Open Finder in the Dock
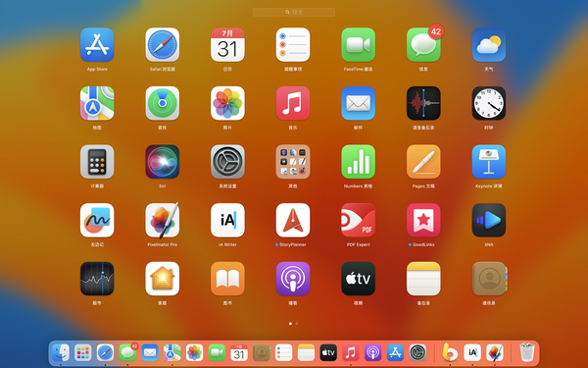 click(x=61, y=352)
